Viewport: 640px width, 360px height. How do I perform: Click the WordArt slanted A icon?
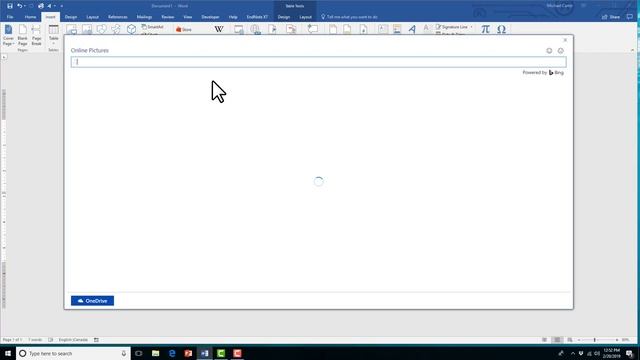click(x=412, y=29)
